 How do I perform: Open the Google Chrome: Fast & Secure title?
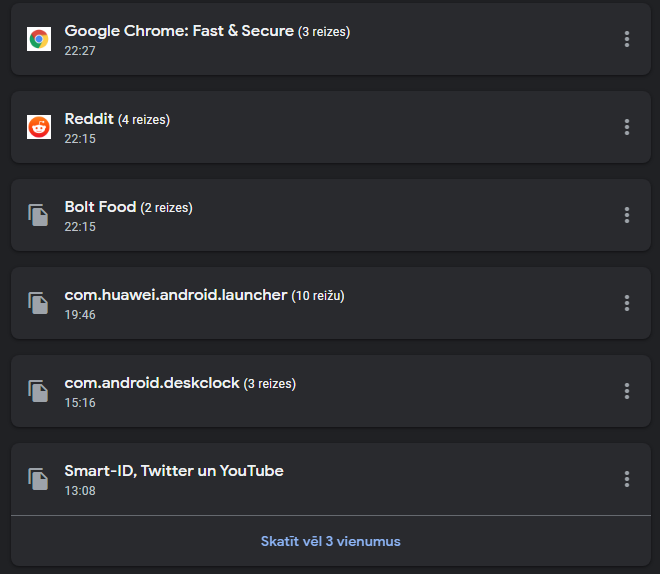(x=179, y=31)
